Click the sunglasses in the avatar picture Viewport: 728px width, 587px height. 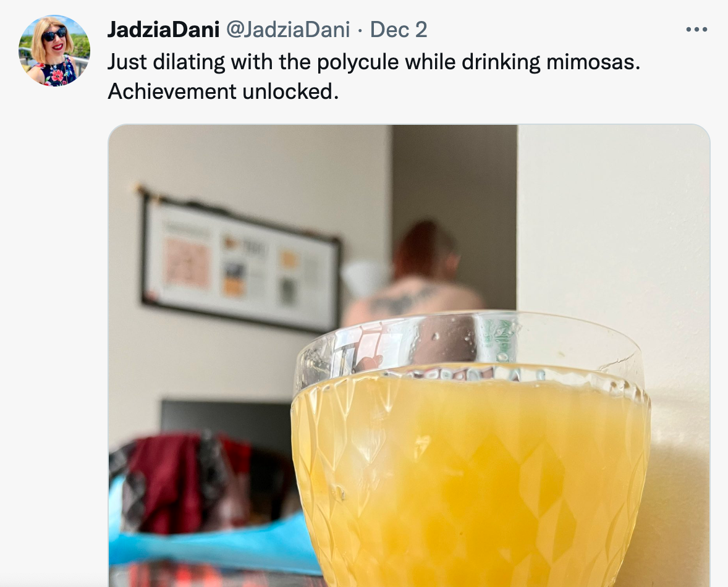(54, 35)
